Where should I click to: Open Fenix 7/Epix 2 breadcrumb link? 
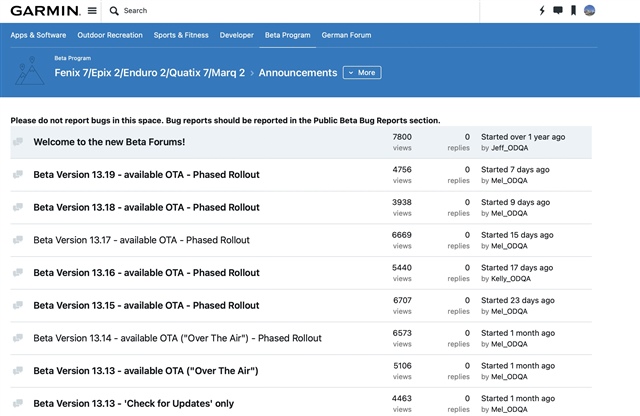(x=150, y=73)
